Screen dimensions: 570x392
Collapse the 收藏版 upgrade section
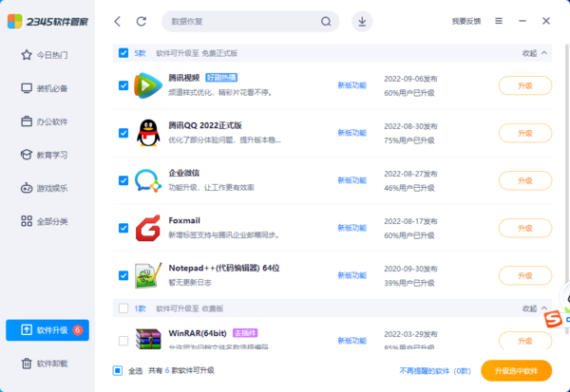coord(535,308)
